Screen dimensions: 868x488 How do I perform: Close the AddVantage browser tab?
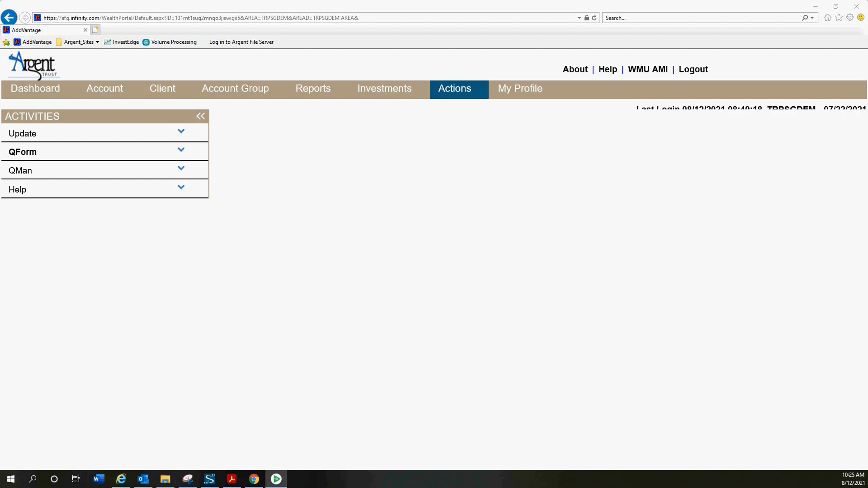(85, 30)
